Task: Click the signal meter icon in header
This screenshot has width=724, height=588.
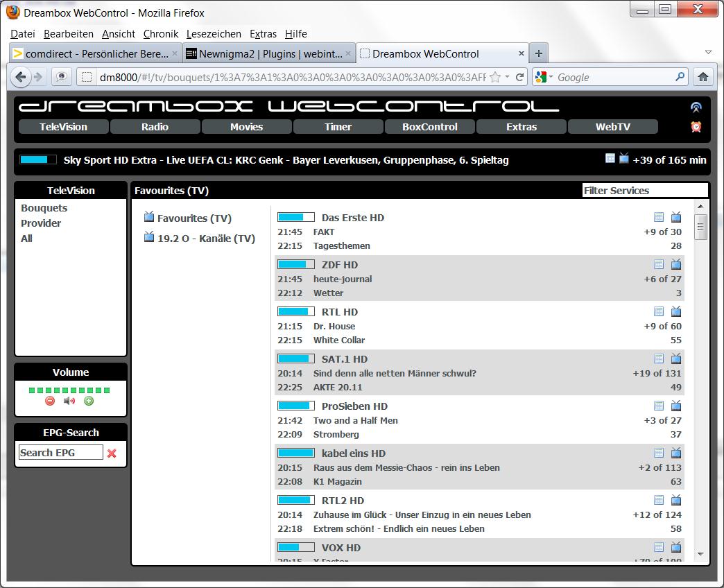Action: (x=696, y=107)
